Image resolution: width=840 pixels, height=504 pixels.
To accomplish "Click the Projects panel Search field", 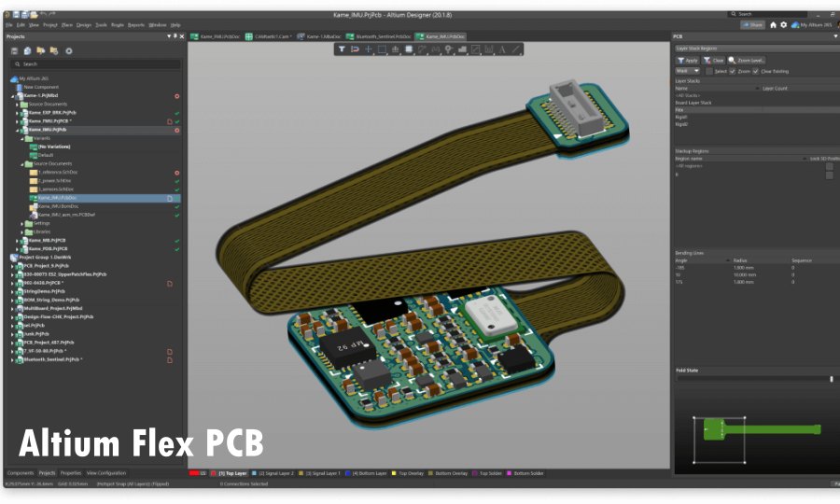I will pyautogui.click(x=95, y=64).
